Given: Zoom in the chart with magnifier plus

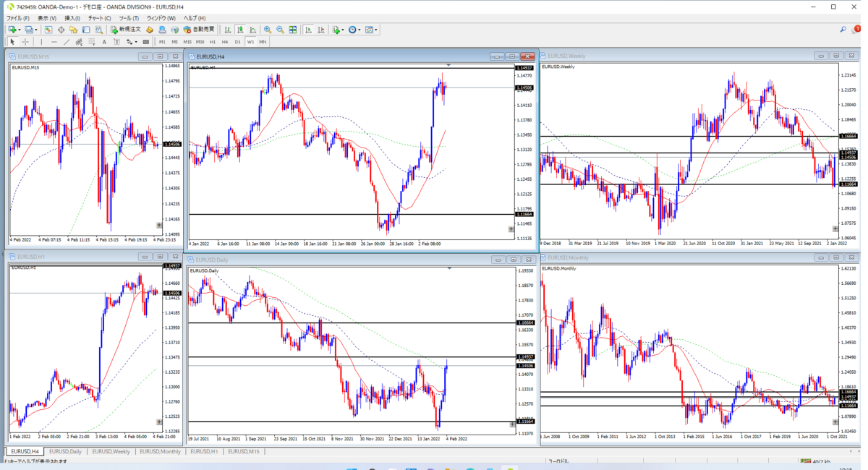Looking at the screenshot, I should click(x=268, y=30).
